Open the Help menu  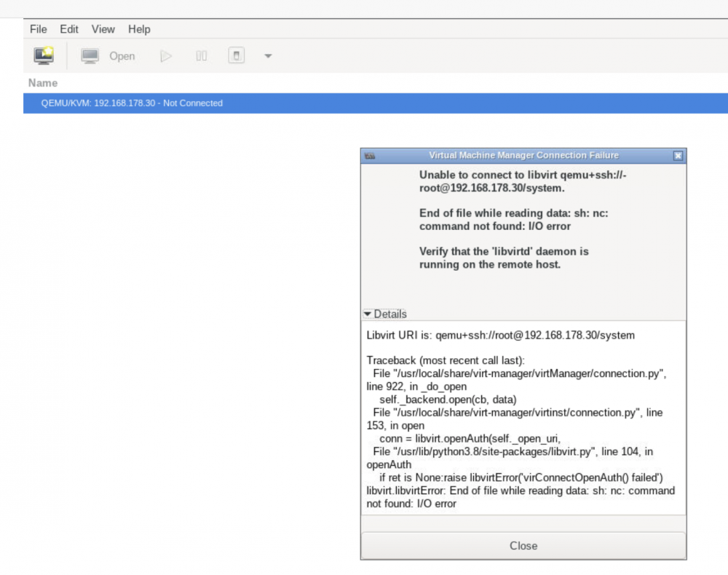(x=139, y=29)
